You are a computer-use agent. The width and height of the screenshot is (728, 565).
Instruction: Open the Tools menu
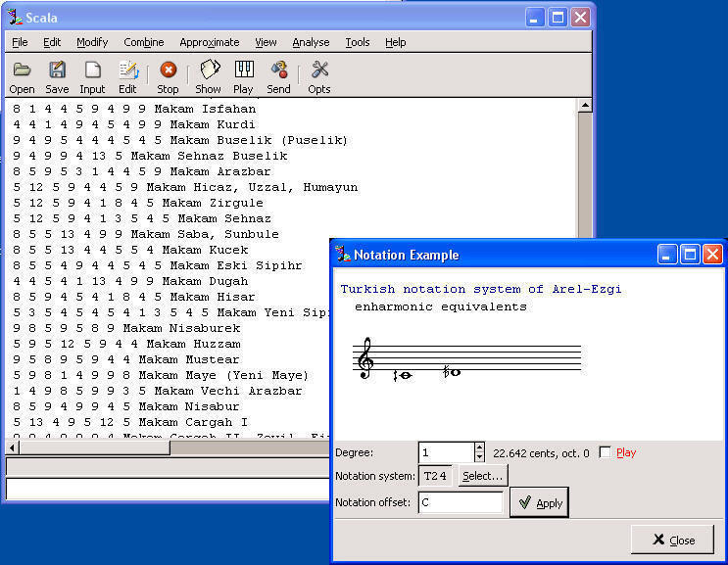point(358,42)
